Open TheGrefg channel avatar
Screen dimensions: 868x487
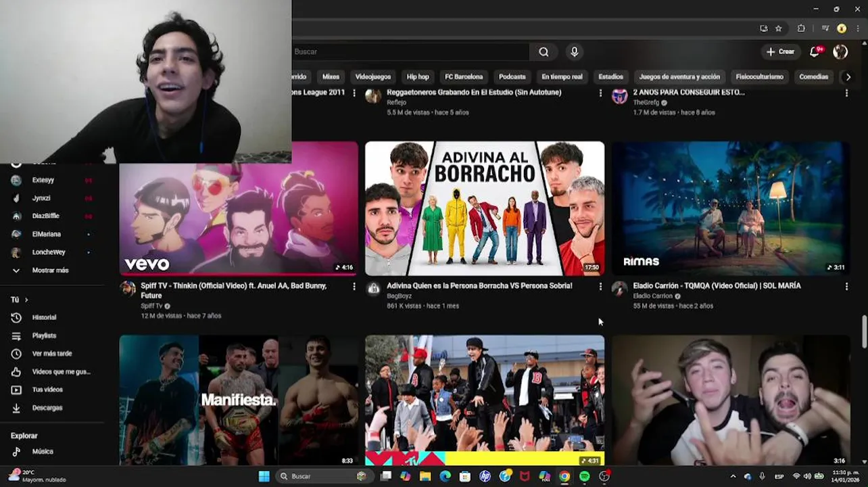tap(619, 96)
